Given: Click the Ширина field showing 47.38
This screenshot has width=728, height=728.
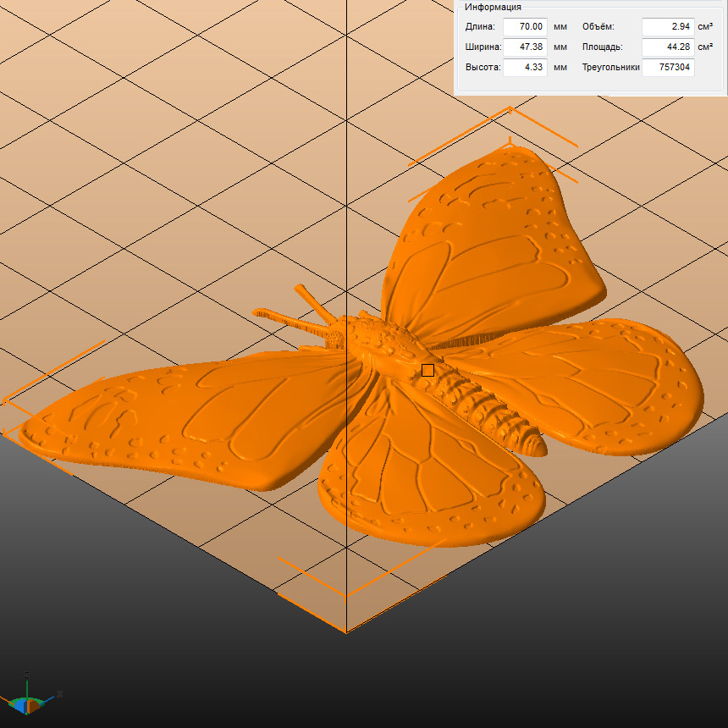Looking at the screenshot, I should click(x=525, y=47).
